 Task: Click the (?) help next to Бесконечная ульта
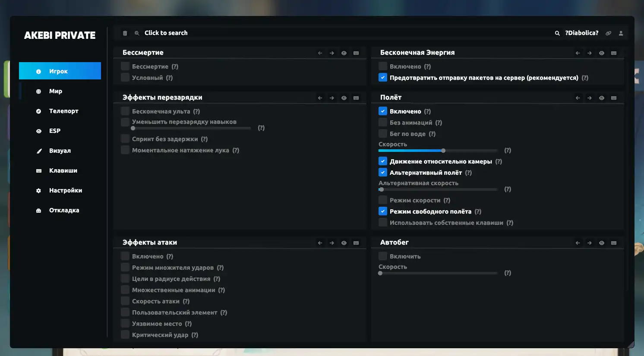pyautogui.click(x=196, y=111)
